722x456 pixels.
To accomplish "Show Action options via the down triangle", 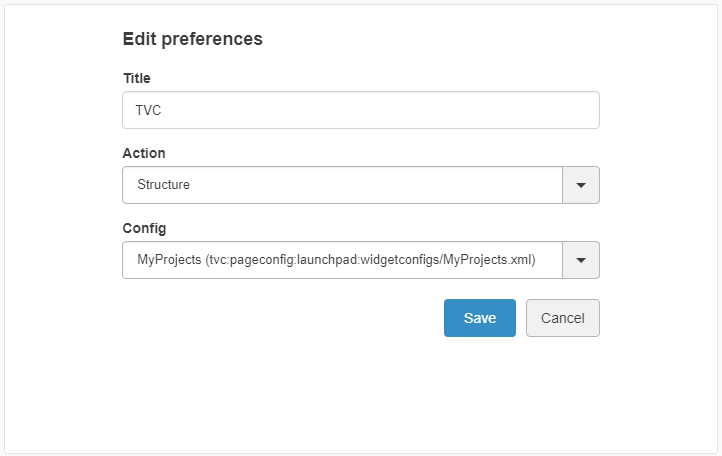I will (x=581, y=185).
